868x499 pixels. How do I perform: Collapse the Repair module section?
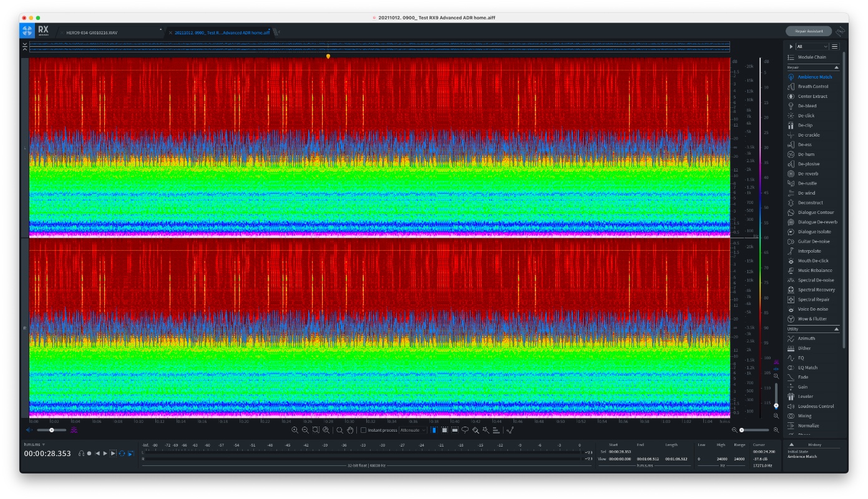(836, 67)
